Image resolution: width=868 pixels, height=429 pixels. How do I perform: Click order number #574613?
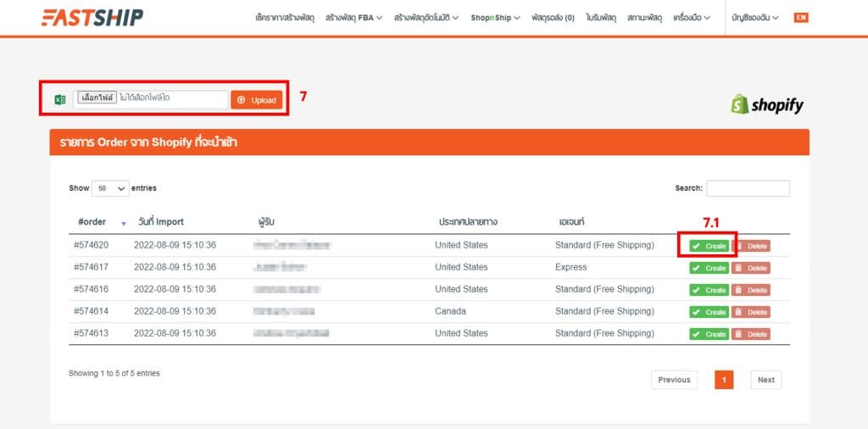coord(92,333)
